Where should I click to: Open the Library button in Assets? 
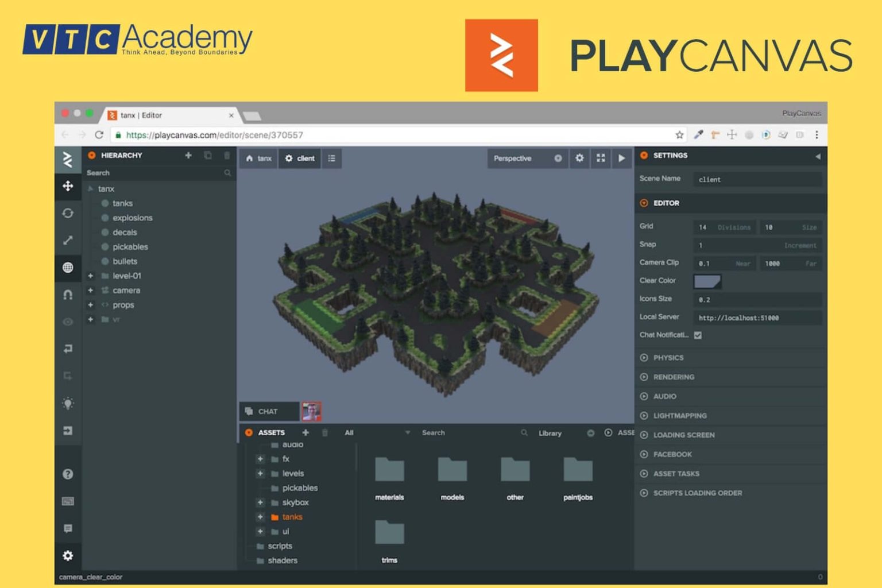550,433
